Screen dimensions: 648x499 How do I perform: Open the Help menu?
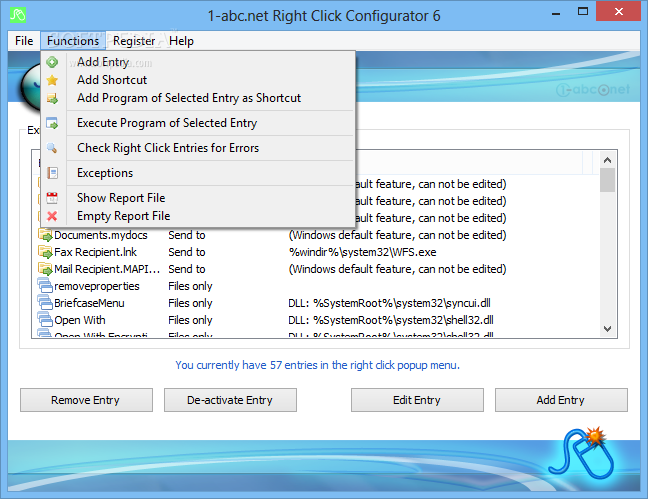click(x=181, y=41)
